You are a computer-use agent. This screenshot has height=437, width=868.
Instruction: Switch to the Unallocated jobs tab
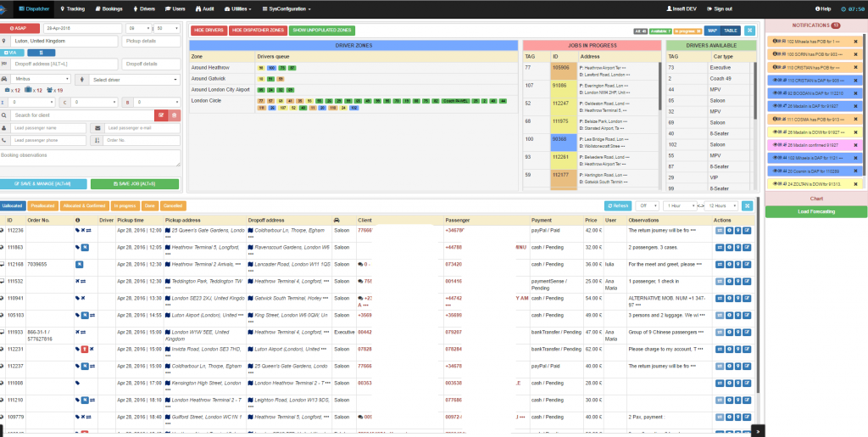[x=12, y=205]
